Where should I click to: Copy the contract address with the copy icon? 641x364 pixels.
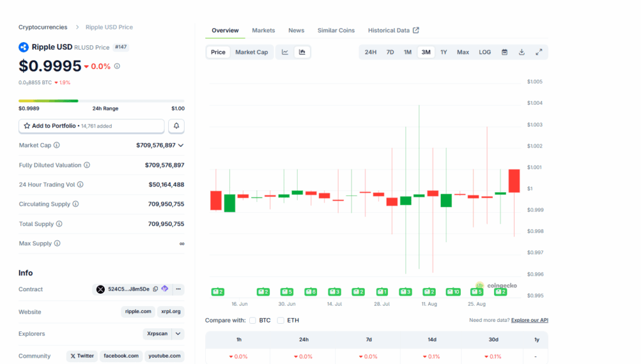pyautogui.click(x=155, y=289)
